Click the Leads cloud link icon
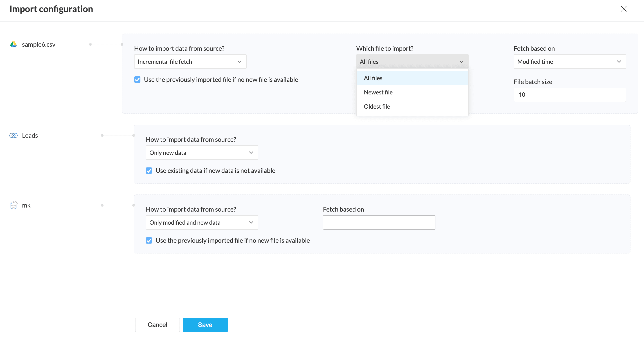 point(14,135)
